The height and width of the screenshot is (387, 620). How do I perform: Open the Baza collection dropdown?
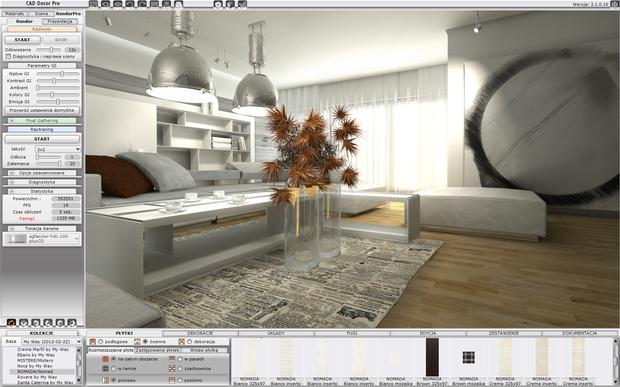(x=52, y=341)
